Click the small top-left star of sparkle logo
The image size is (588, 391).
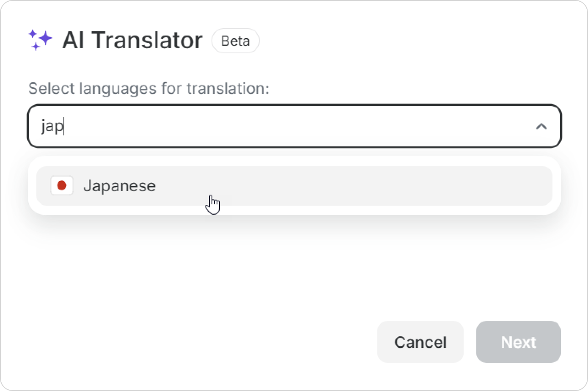point(32,33)
